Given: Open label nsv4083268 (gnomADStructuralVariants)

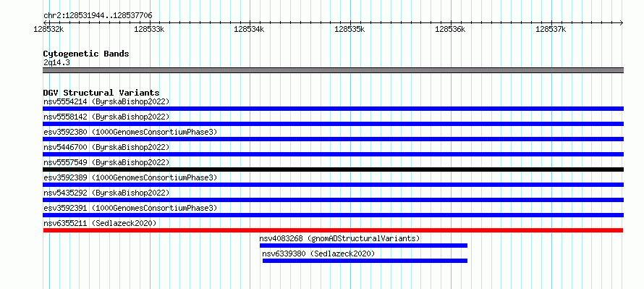Looking at the screenshot, I should (x=339, y=238).
